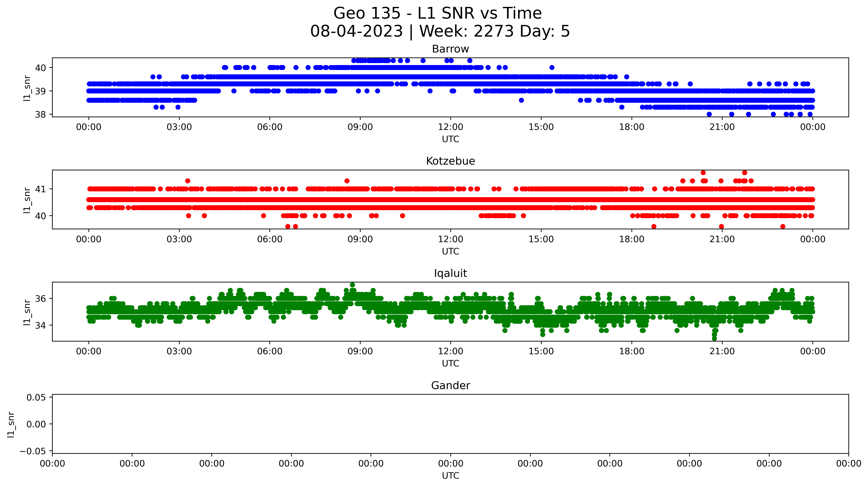Click the '03:00' tick on Kotzebue's time axis
Image resolution: width=868 pixels, height=487 pixels.
[x=179, y=240]
